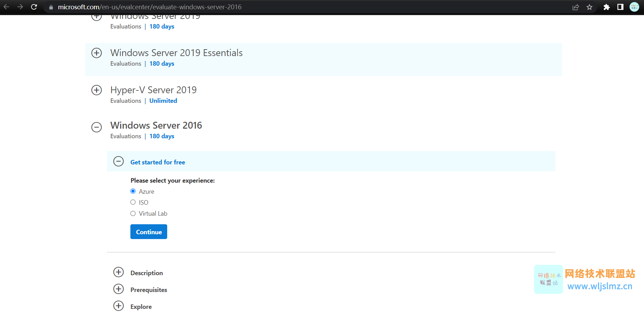Expand Windows Server 2019 Essentials section
The image size is (644, 313).
[97, 53]
